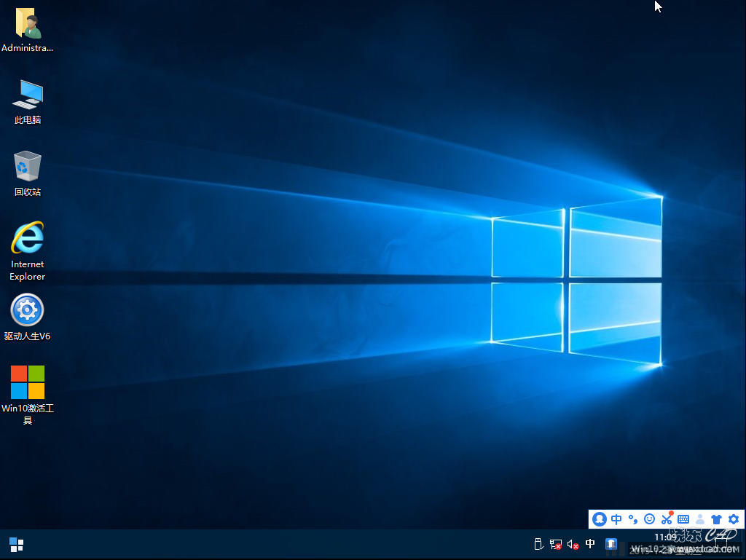Open the soft keyboard from IME toolbar
Image resolution: width=746 pixels, height=560 pixels.
coord(683,519)
